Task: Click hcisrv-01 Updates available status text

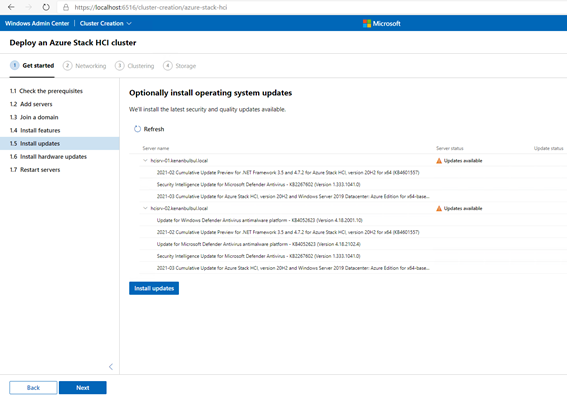Action: click(463, 161)
